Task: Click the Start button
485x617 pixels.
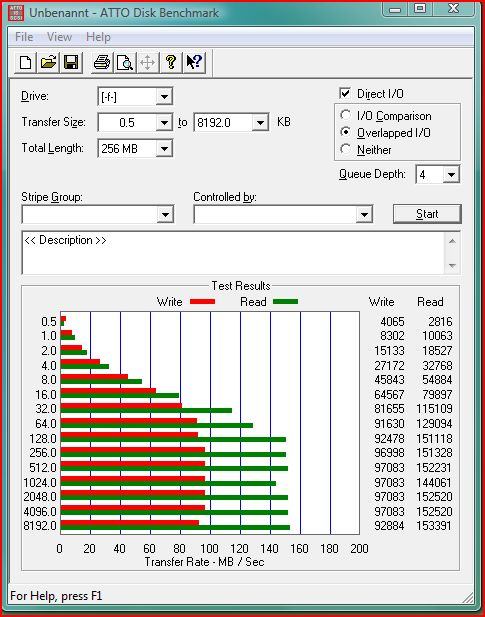Action: [427, 214]
